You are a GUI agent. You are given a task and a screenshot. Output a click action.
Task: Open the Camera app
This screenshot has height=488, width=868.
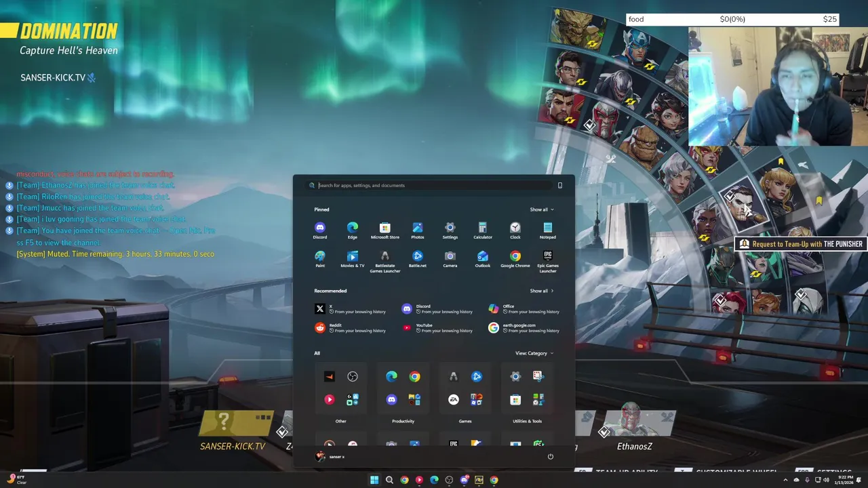[x=450, y=259]
